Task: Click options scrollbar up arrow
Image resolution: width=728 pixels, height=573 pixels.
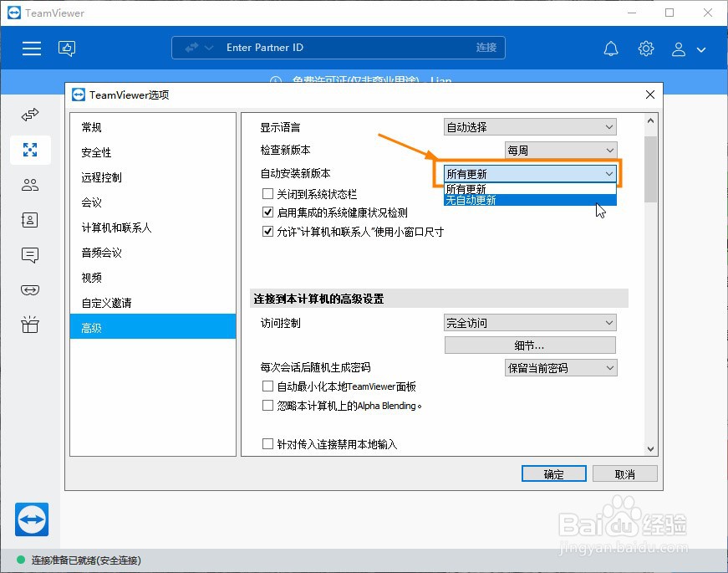Action: [650, 120]
